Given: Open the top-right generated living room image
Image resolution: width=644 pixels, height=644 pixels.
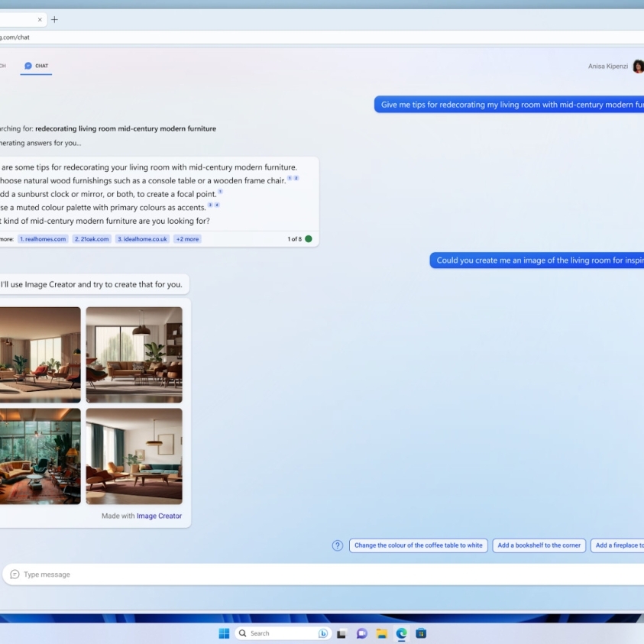Looking at the screenshot, I should tap(134, 354).
